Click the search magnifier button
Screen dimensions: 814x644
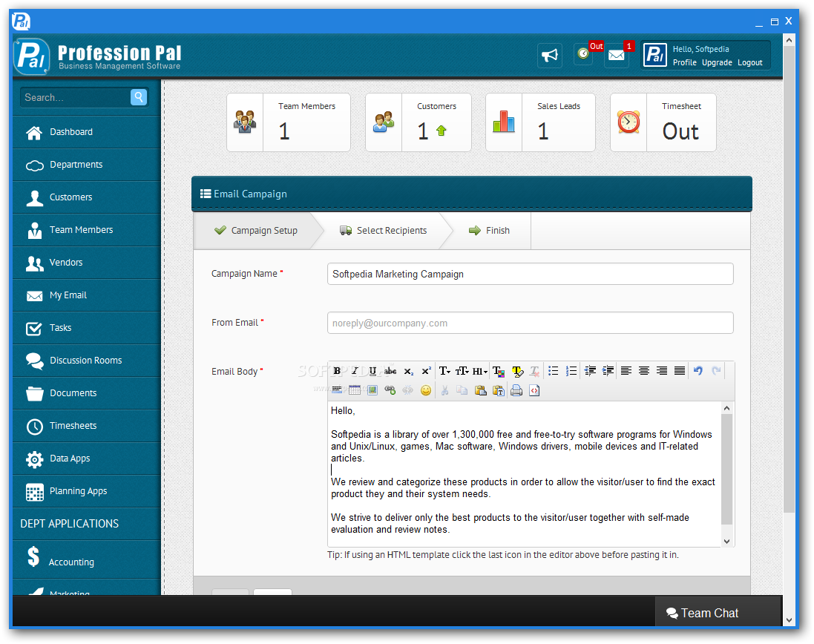(139, 97)
